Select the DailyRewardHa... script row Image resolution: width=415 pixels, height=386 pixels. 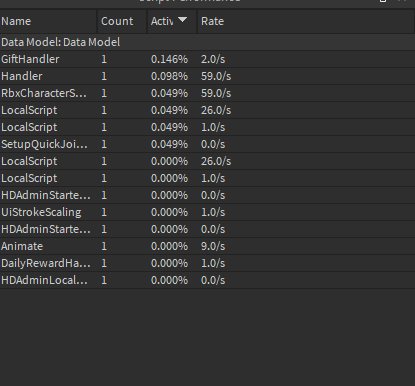[207, 263]
